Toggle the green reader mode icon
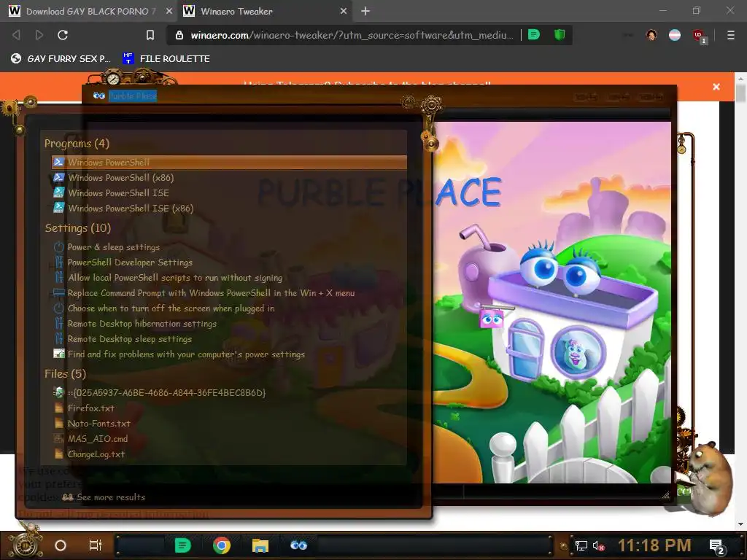Viewport: 747px width, 560px height. pos(533,35)
